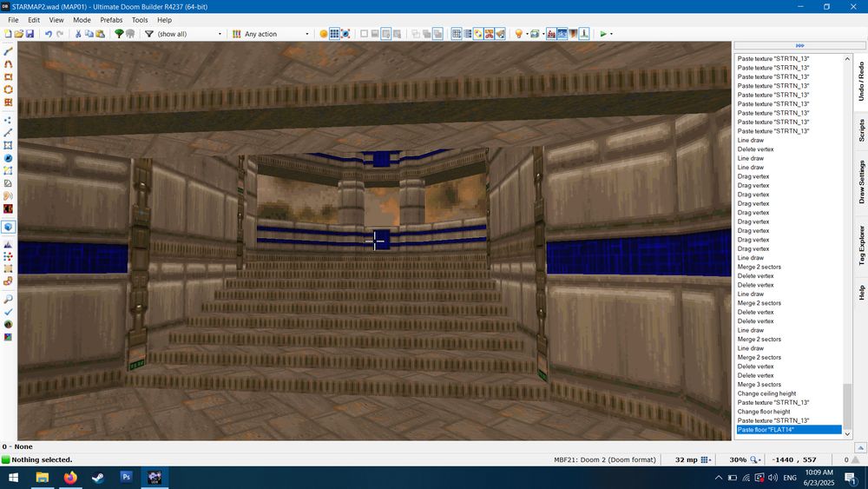The width and height of the screenshot is (868, 489).
Task: Undo the last action
Action: click(48, 34)
